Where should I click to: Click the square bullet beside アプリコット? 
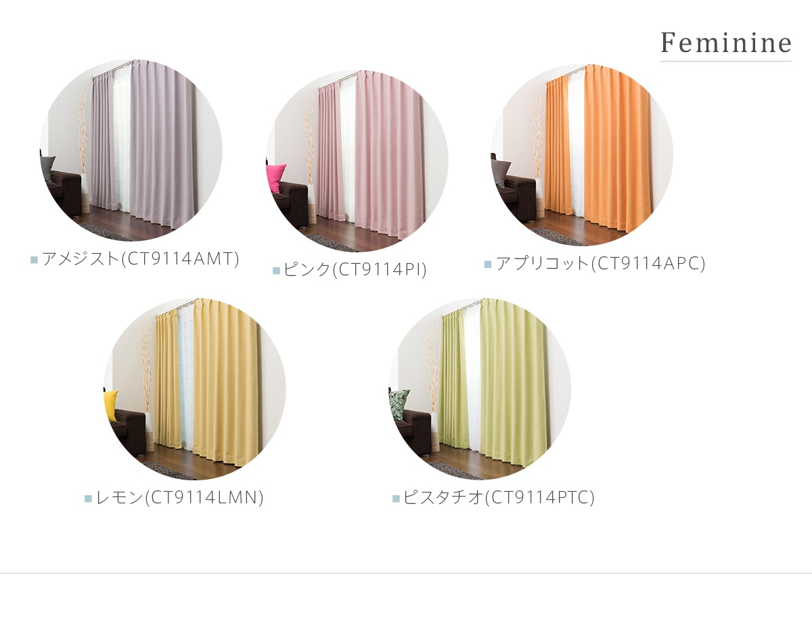488,264
